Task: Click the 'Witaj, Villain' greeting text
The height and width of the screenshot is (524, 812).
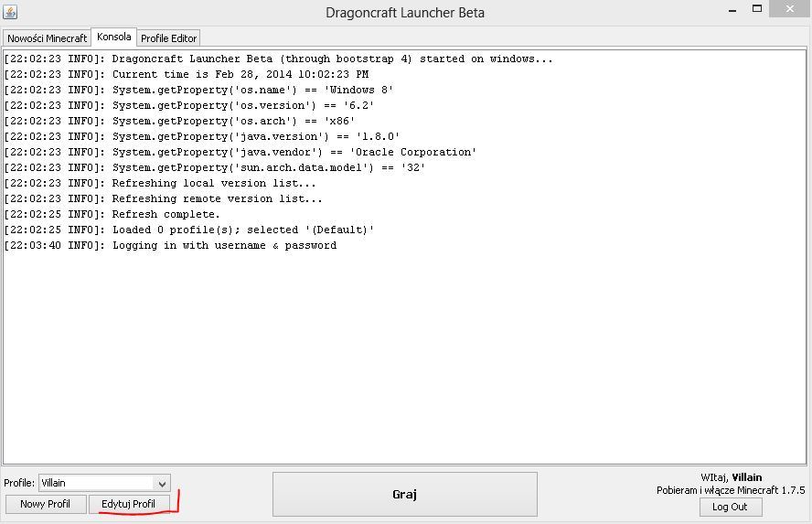Action: [732, 477]
